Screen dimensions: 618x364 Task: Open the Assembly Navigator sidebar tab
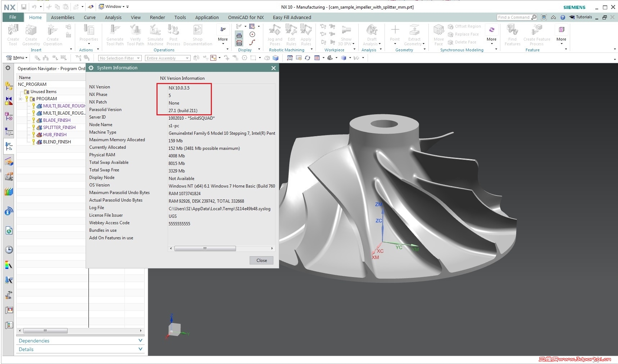pos(9,86)
